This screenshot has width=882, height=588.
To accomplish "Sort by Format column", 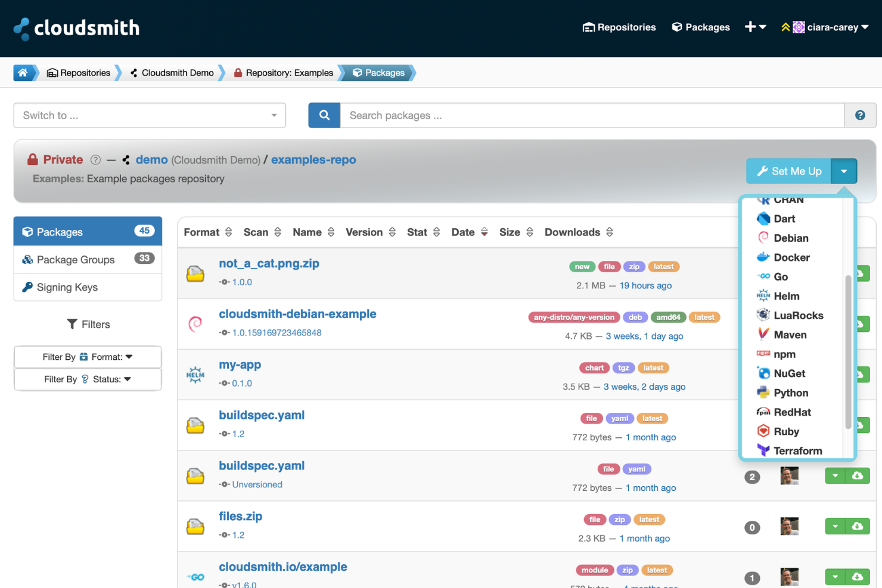I will [207, 232].
